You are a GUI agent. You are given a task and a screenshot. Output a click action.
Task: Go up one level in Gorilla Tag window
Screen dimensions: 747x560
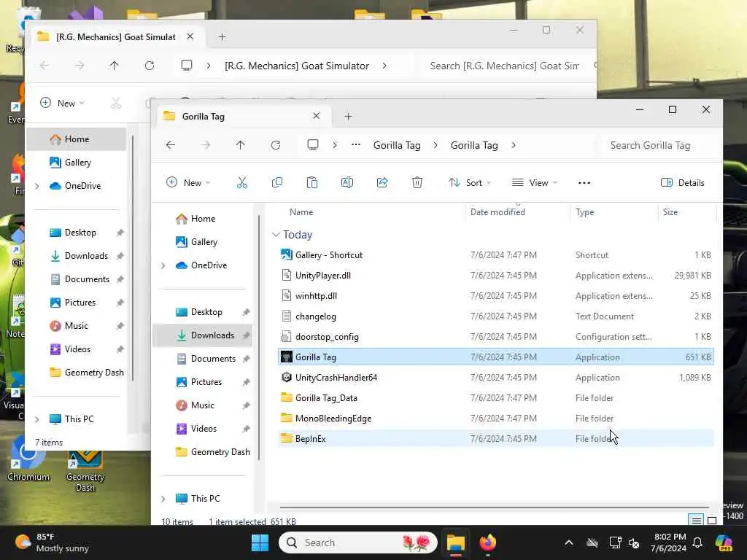pyautogui.click(x=240, y=145)
